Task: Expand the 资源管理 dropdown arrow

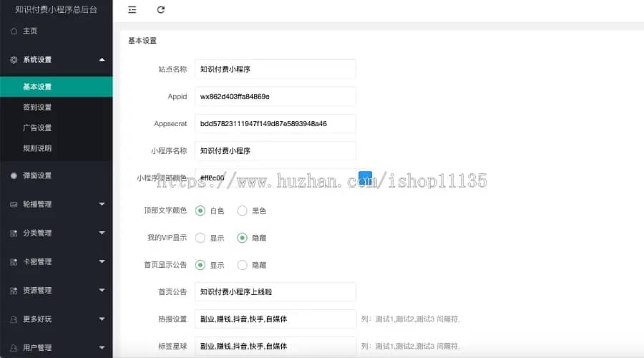Action: pos(102,290)
